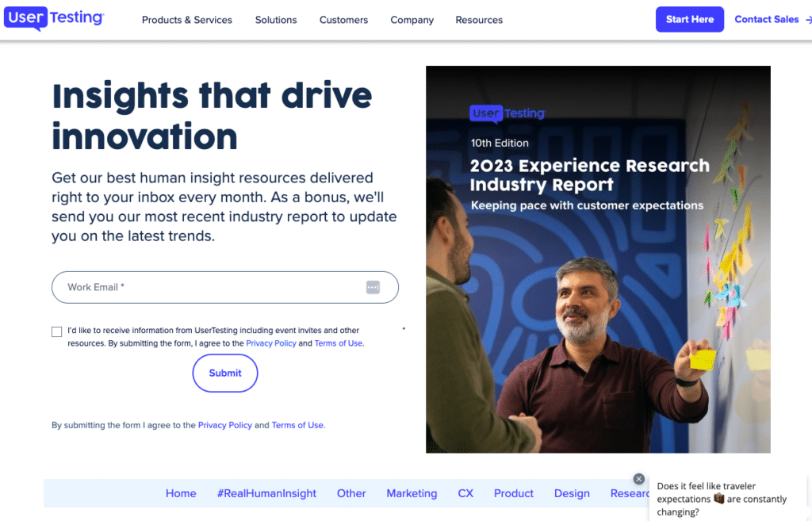
Task: Open the Products & Services menu
Action: click(187, 20)
